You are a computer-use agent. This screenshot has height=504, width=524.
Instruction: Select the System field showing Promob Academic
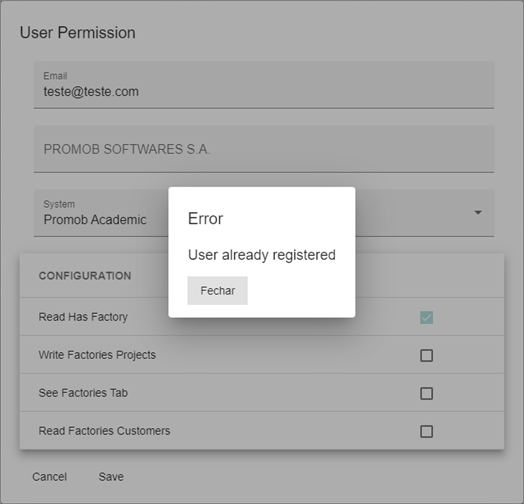click(x=264, y=213)
